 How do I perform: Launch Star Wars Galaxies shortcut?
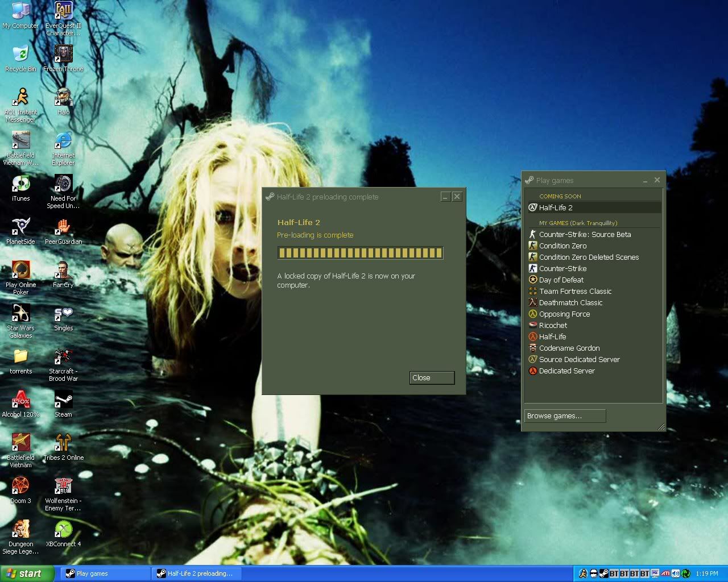(x=20, y=321)
